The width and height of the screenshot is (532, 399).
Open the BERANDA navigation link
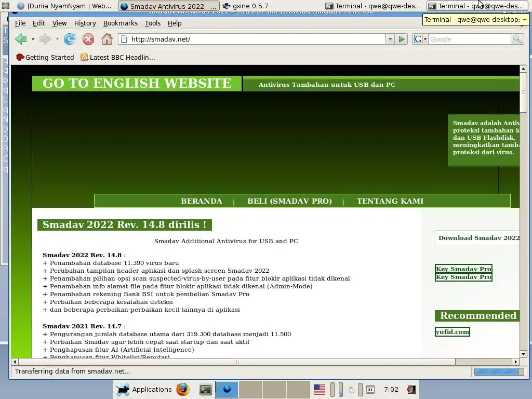click(202, 201)
